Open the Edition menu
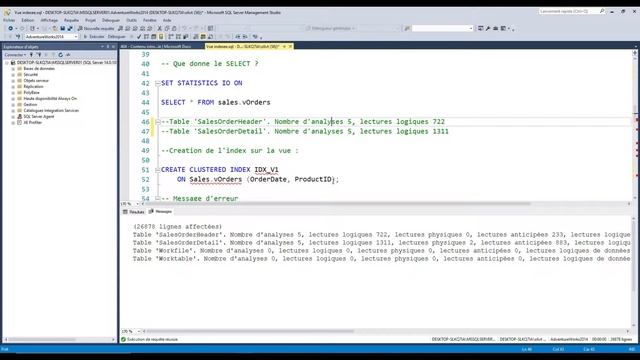Screen dimensions: 640x360 coord(28,20)
